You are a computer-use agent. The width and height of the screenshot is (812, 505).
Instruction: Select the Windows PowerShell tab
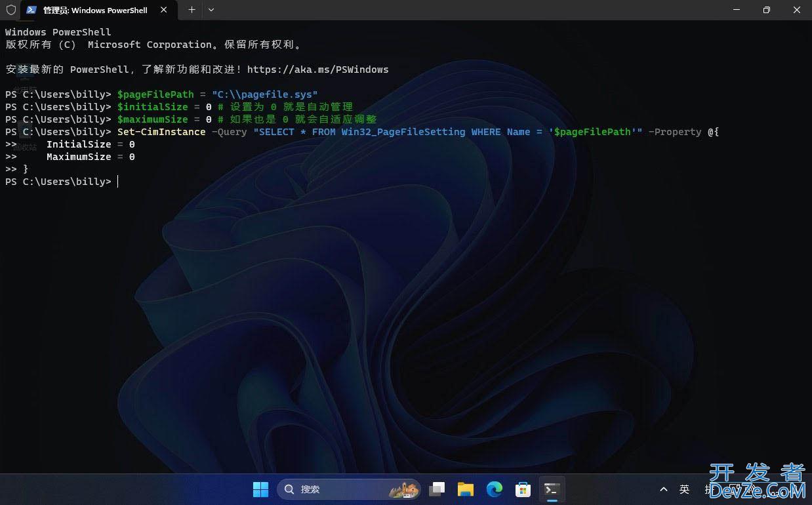98,10
